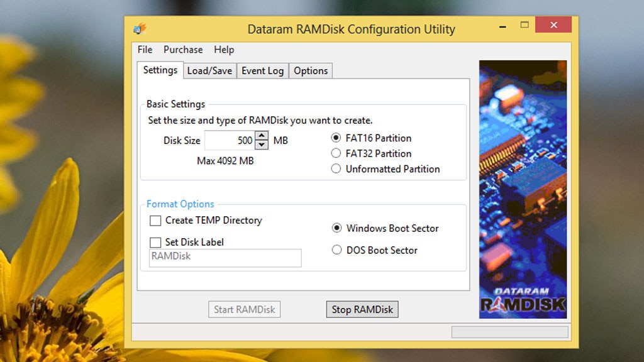Click the Dataram app icon in title bar

(x=140, y=29)
